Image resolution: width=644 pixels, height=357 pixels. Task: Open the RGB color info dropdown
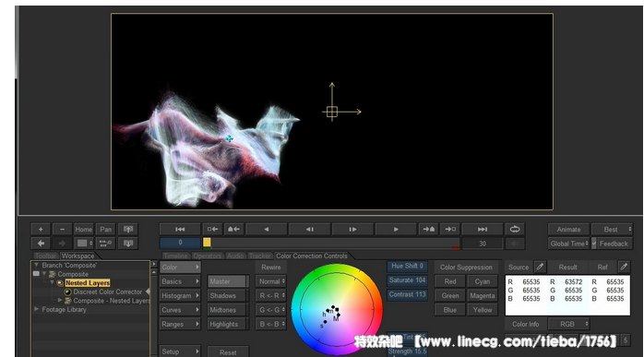point(569,324)
